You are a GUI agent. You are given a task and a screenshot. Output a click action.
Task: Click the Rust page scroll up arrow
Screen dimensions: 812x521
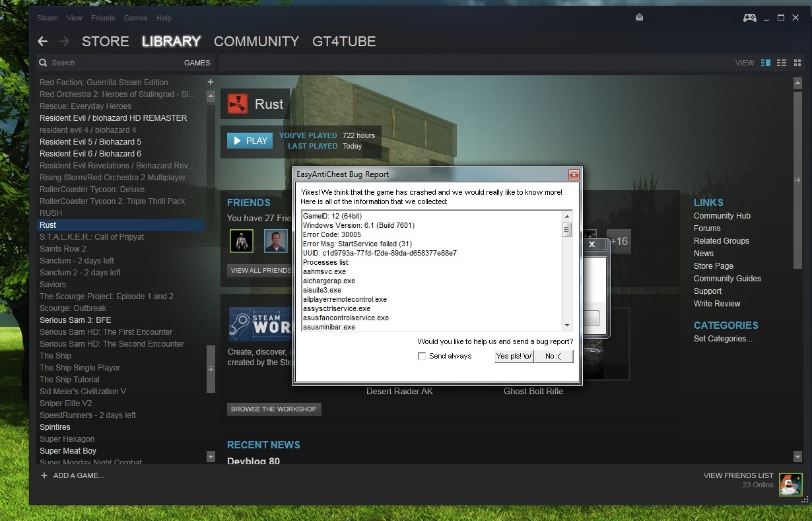click(797, 84)
